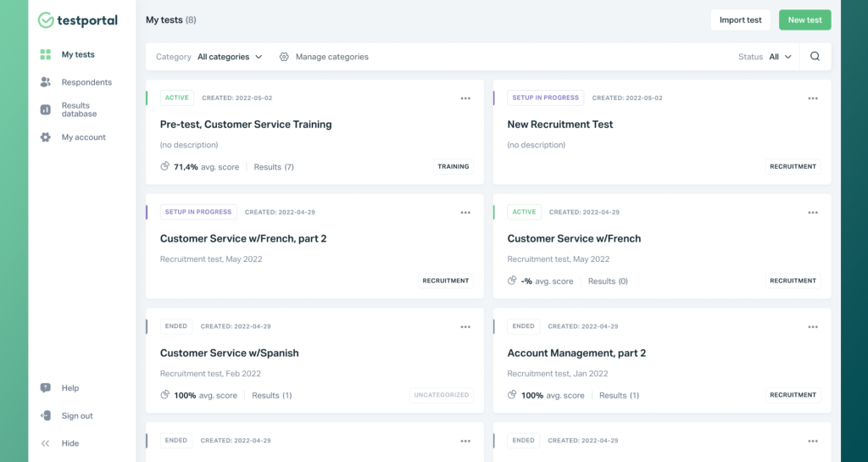
Task: Click the Help speech bubble icon
Action: point(46,388)
